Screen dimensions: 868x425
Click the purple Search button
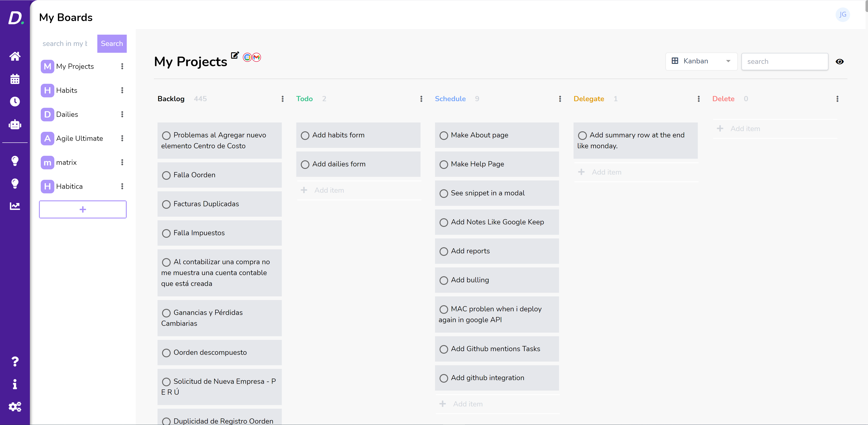[x=112, y=43]
